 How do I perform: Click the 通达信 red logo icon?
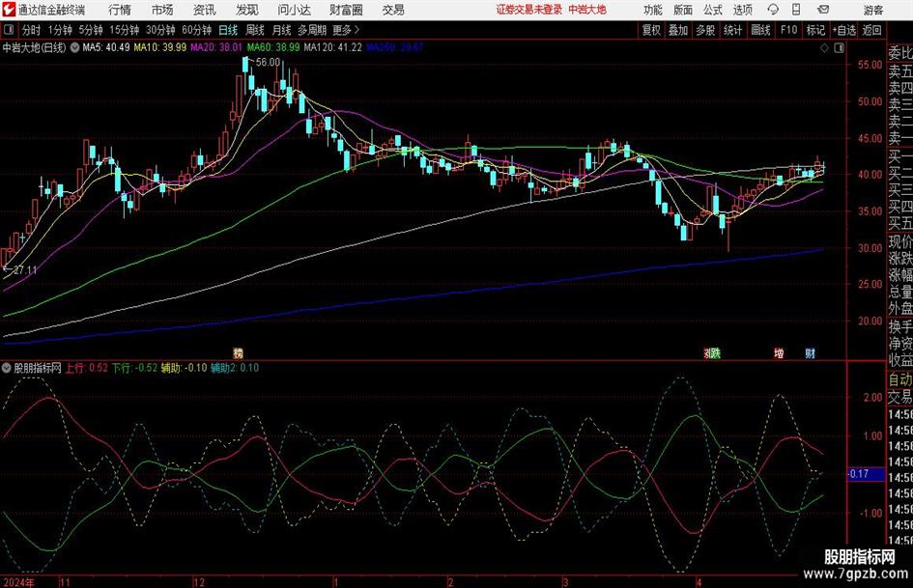coord(9,10)
